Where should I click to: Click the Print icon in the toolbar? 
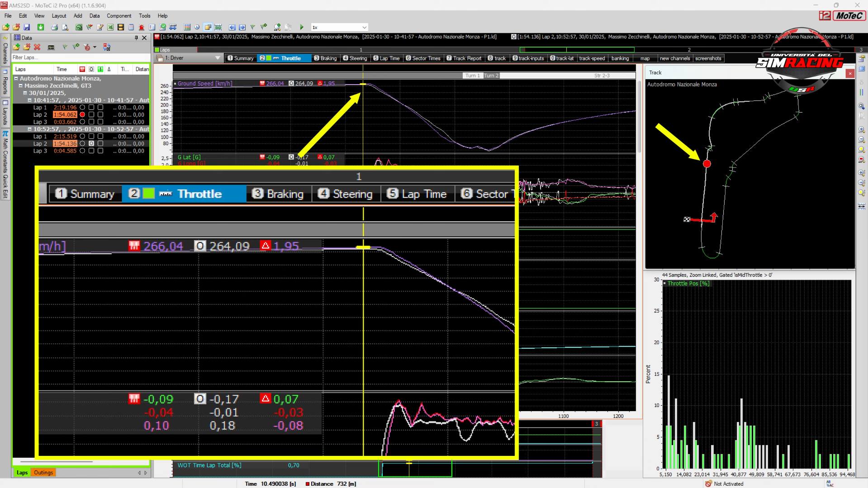pos(54,27)
